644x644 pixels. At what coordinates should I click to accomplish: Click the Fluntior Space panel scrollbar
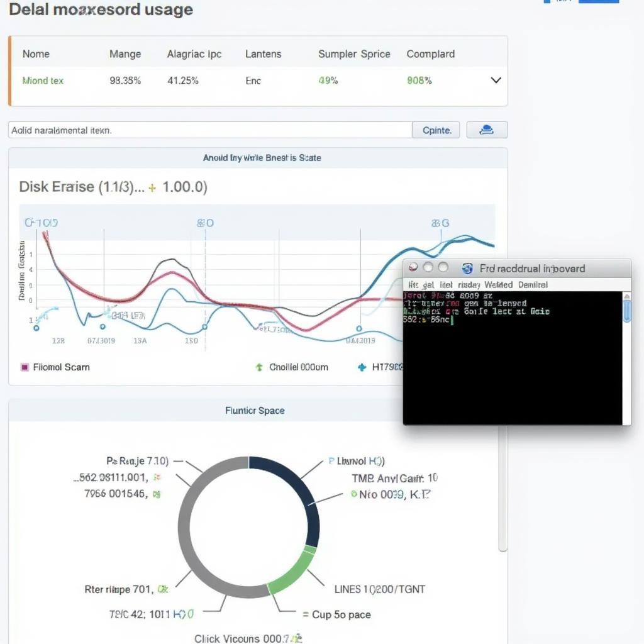(x=502, y=489)
